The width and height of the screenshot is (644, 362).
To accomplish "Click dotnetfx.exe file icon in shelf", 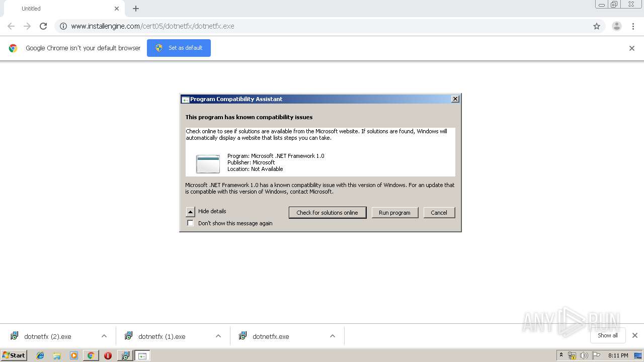I will (x=243, y=336).
